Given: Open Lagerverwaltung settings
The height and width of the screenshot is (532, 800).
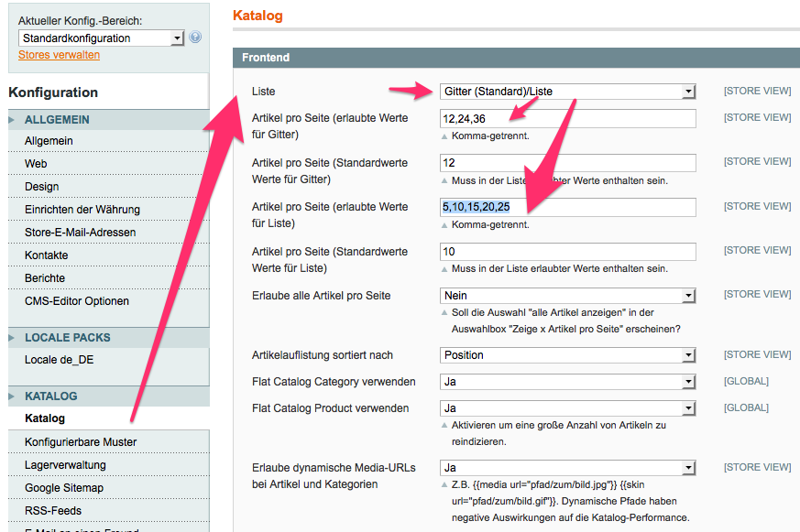Looking at the screenshot, I should 65,465.
